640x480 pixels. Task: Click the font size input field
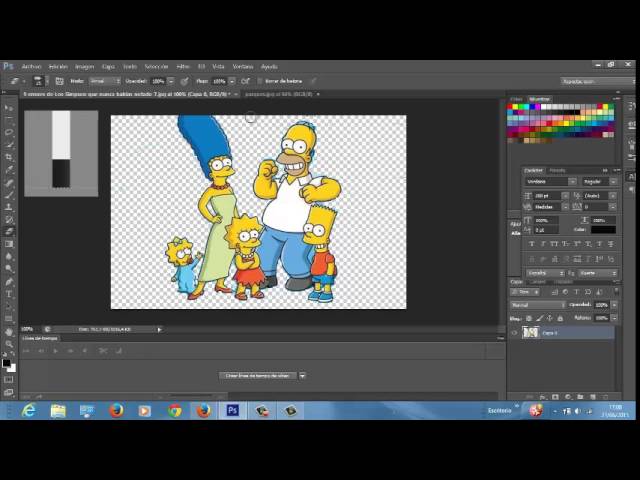coord(547,196)
